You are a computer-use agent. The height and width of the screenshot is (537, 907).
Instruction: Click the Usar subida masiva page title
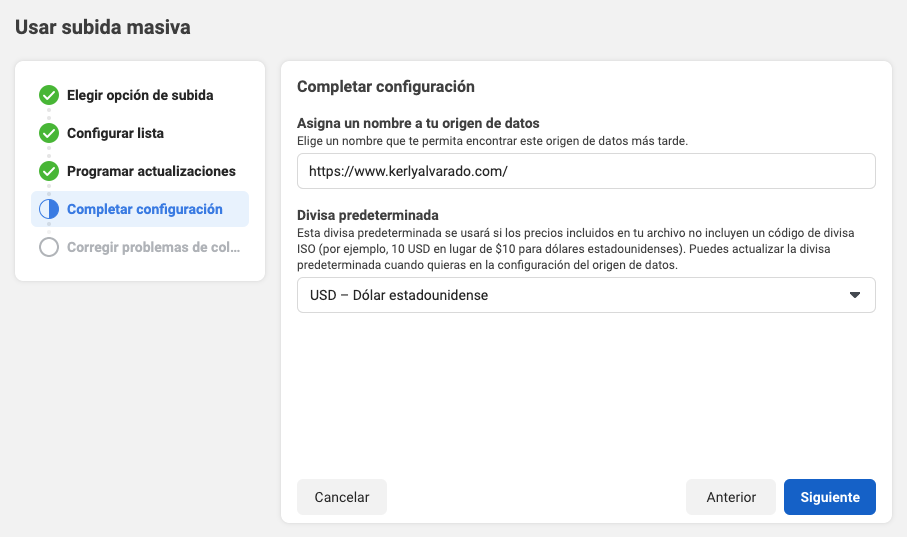(102, 27)
